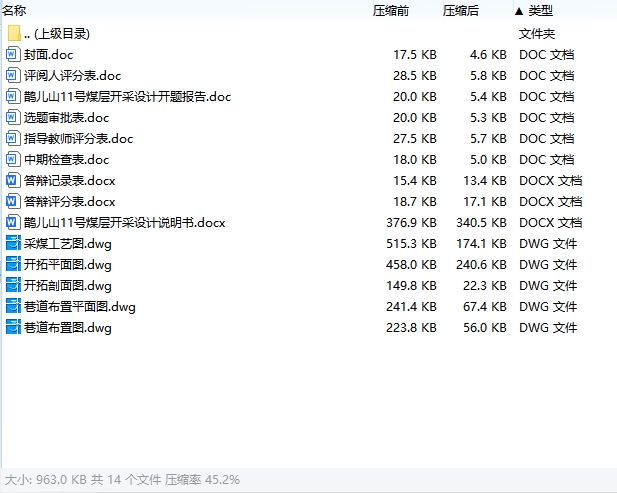Select the file name 答辩记录表.docx
Image resolution: width=617 pixels, height=493 pixels.
(69, 181)
